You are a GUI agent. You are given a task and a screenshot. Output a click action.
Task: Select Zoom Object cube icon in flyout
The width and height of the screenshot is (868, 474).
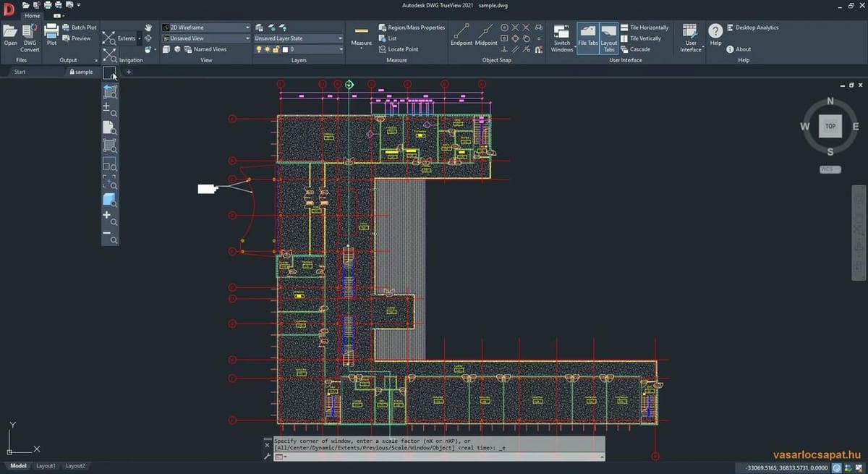tap(109, 200)
